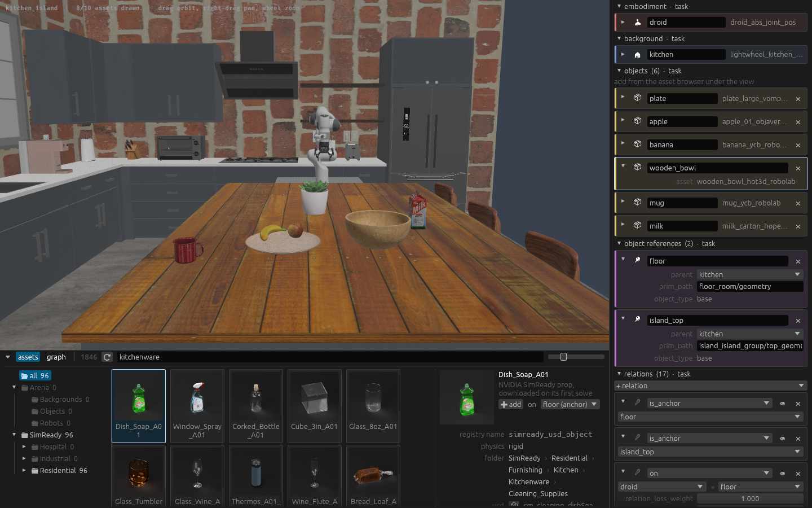
Task: Click the cube icon beside plate
Action: pyautogui.click(x=637, y=98)
